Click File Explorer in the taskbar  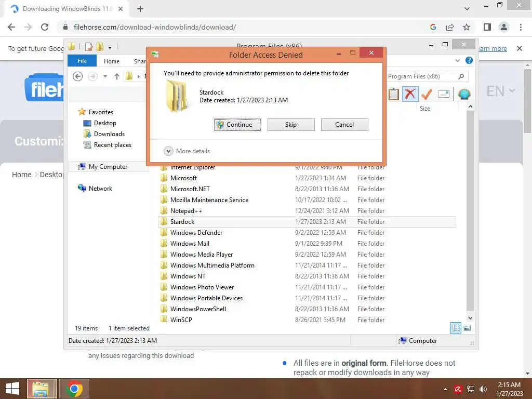pos(41,389)
